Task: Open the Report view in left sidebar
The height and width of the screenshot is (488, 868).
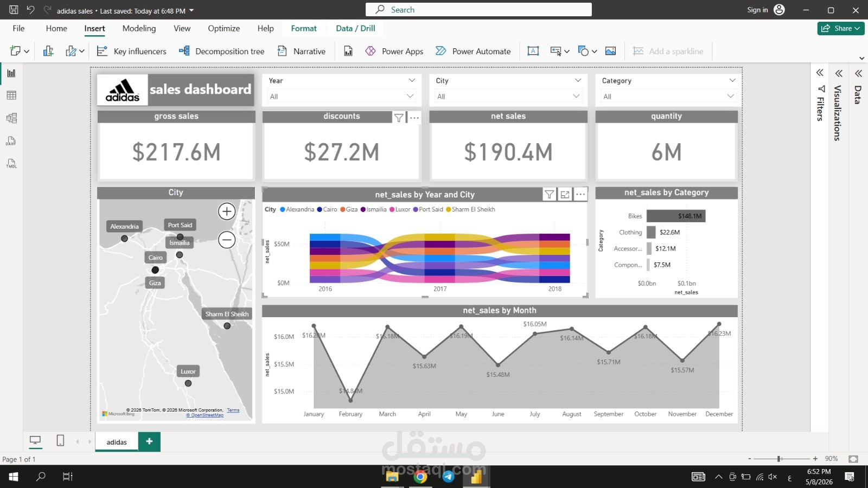Action: pos(11,73)
